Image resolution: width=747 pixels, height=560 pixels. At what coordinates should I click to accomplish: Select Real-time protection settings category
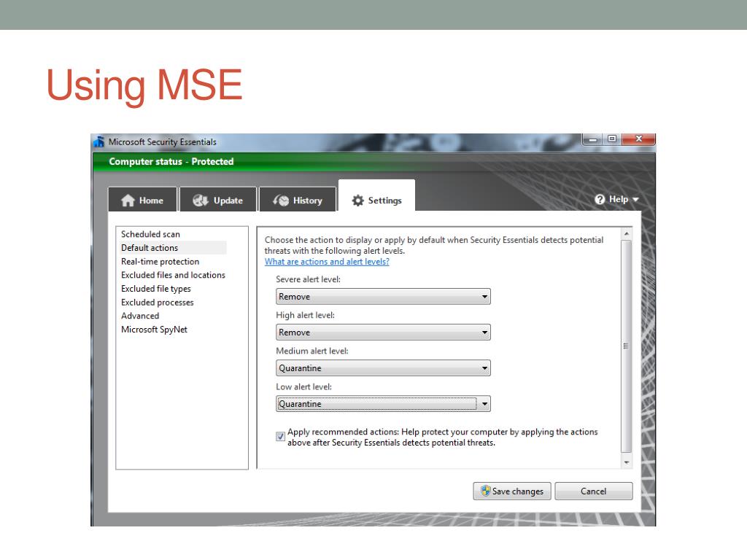pyautogui.click(x=160, y=262)
